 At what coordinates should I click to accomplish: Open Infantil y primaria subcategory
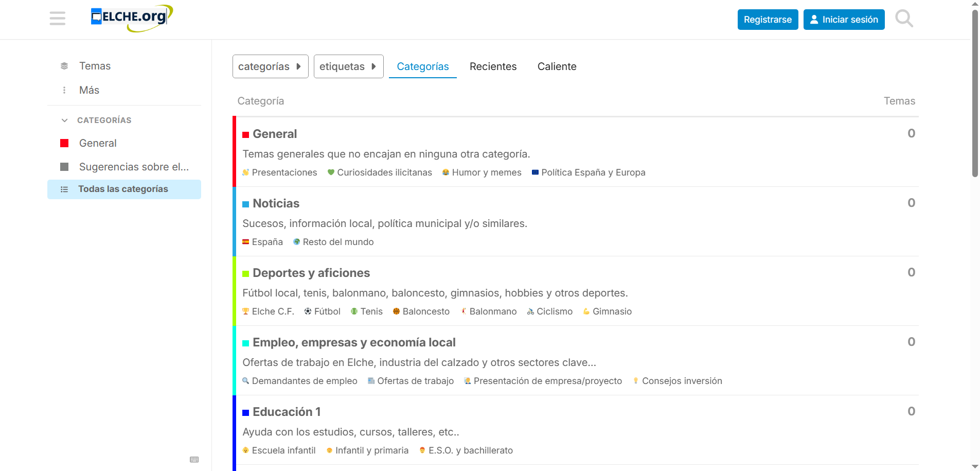[x=367, y=450]
